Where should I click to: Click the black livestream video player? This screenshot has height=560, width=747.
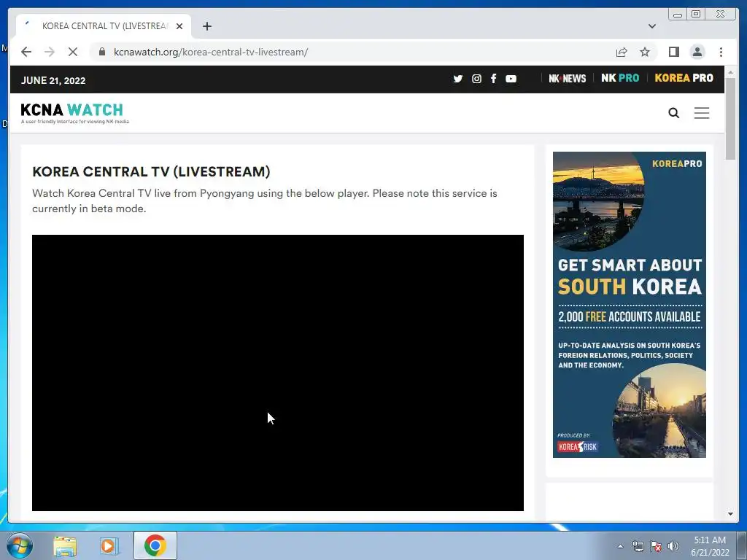pos(278,373)
